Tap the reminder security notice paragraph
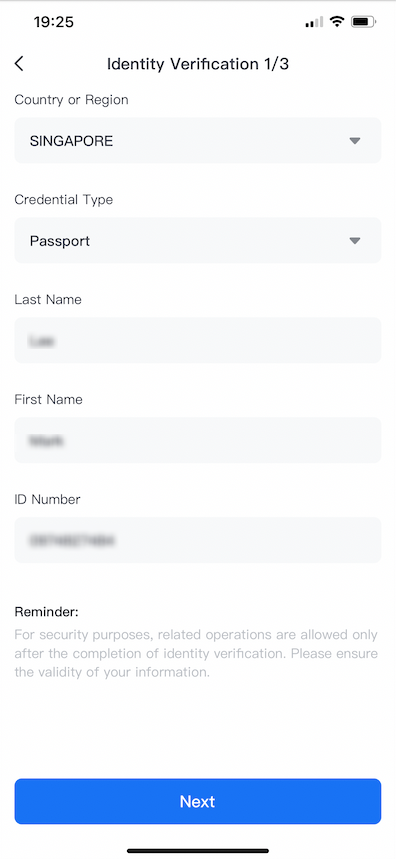 [x=196, y=654]
